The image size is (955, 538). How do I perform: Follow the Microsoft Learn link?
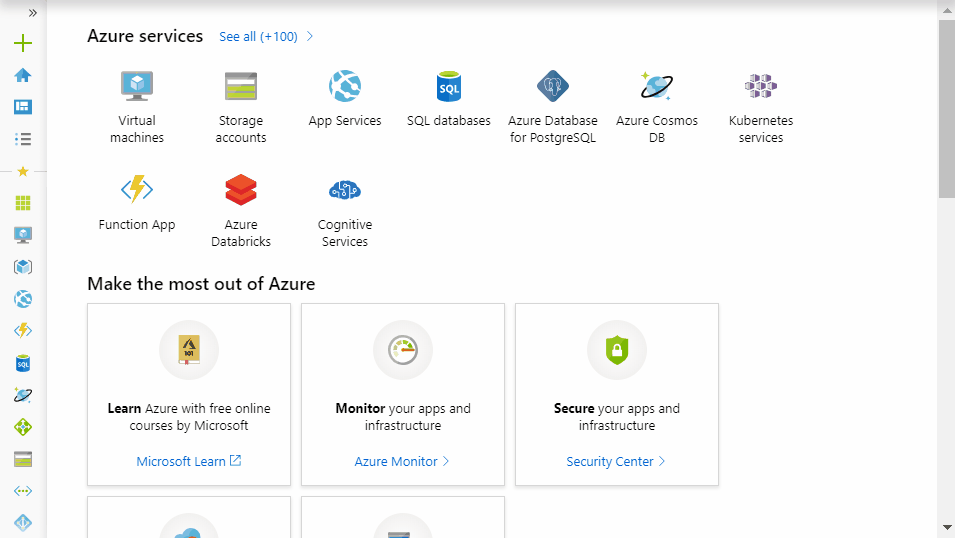pyautogui.click(x=189, y=461)
